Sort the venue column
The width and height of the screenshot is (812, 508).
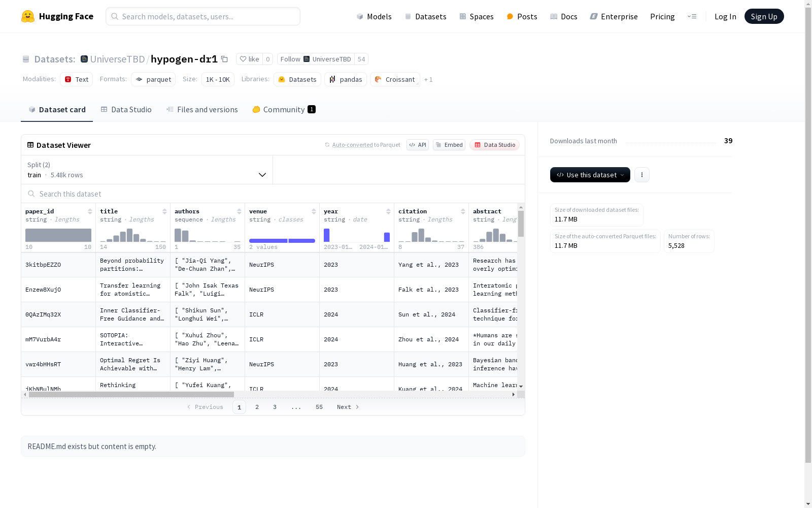(314, 211)
